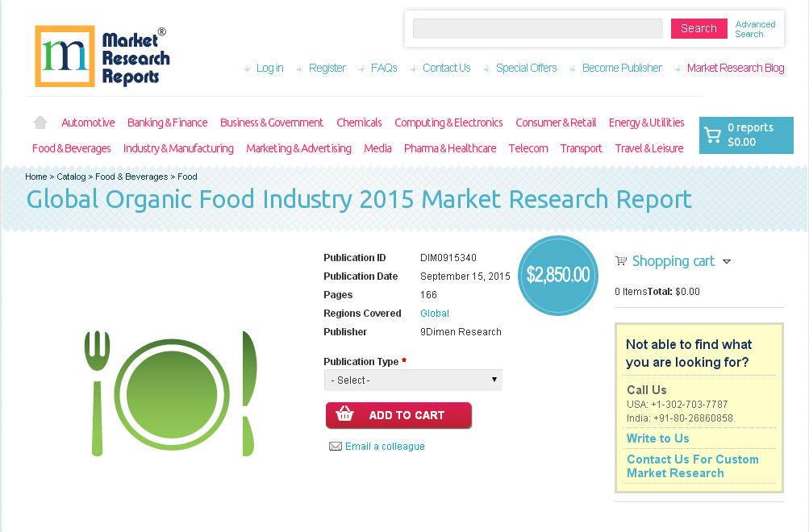Visit the Market Research Blog link
The image size is (809, 532).
pos(736,68)
